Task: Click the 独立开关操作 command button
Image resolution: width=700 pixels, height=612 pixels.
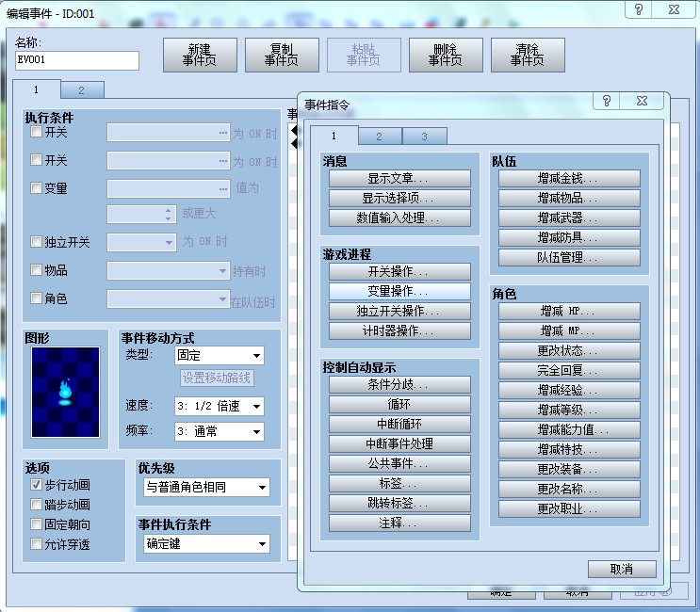Action: click(399, 311)
